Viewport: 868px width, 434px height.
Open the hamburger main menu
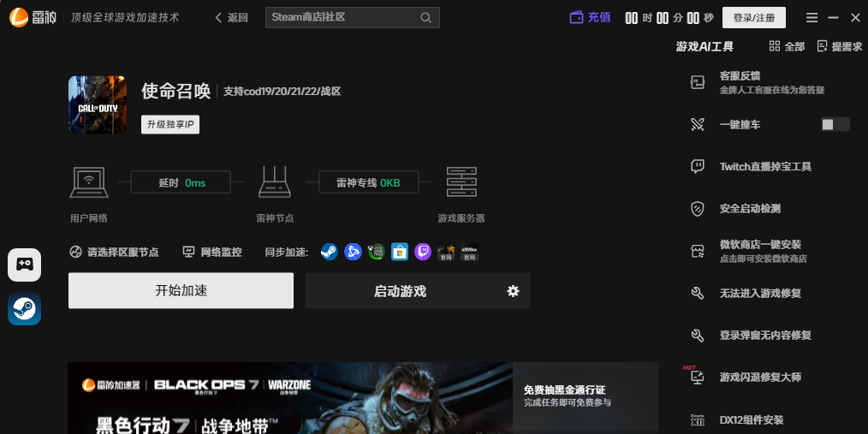click(x=812, y=18)
